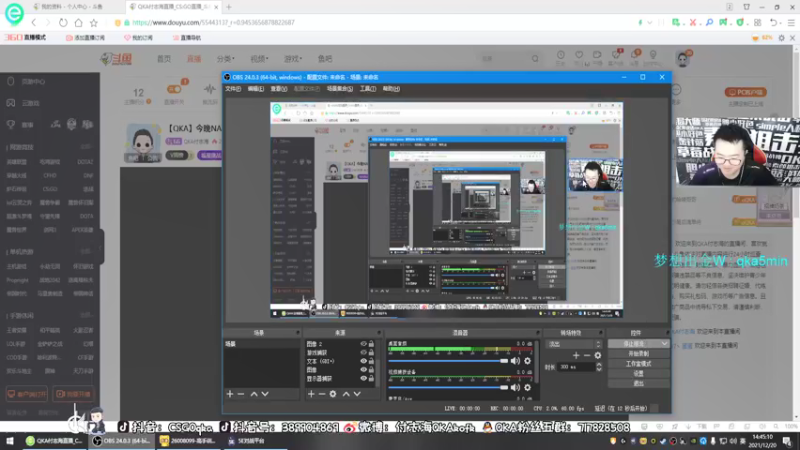Viewport: 800px width, 450px height.
Task: Toggle the lock on the 显示器捕获 source
Action: pyautogui.click(x=371, y=379)
